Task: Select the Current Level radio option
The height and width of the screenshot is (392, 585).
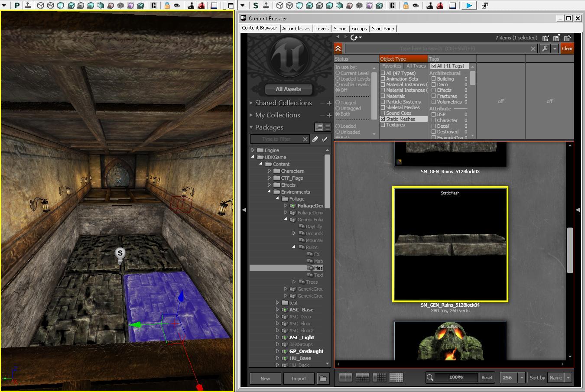Action: [x=338, y=73]
